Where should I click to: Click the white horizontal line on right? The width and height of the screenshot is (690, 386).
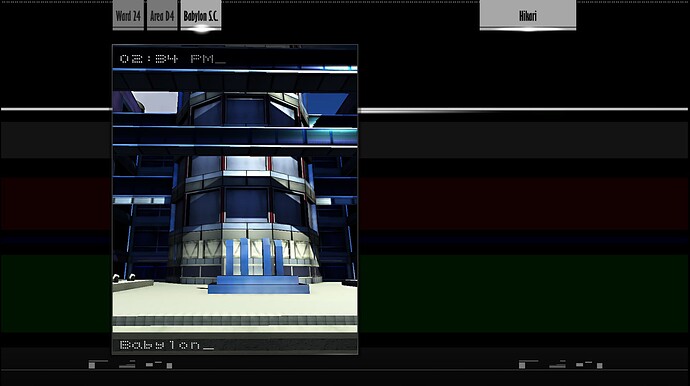(523, 109)
